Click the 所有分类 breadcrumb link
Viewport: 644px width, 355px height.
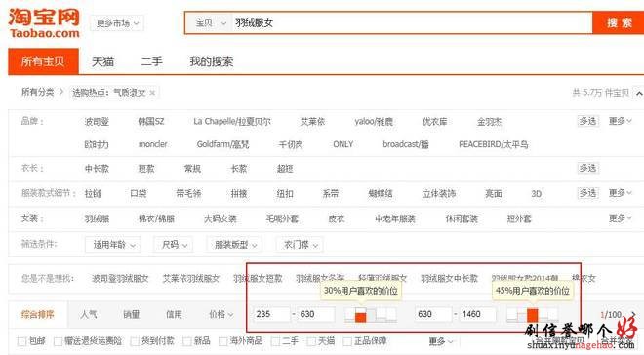click(37, 93)
